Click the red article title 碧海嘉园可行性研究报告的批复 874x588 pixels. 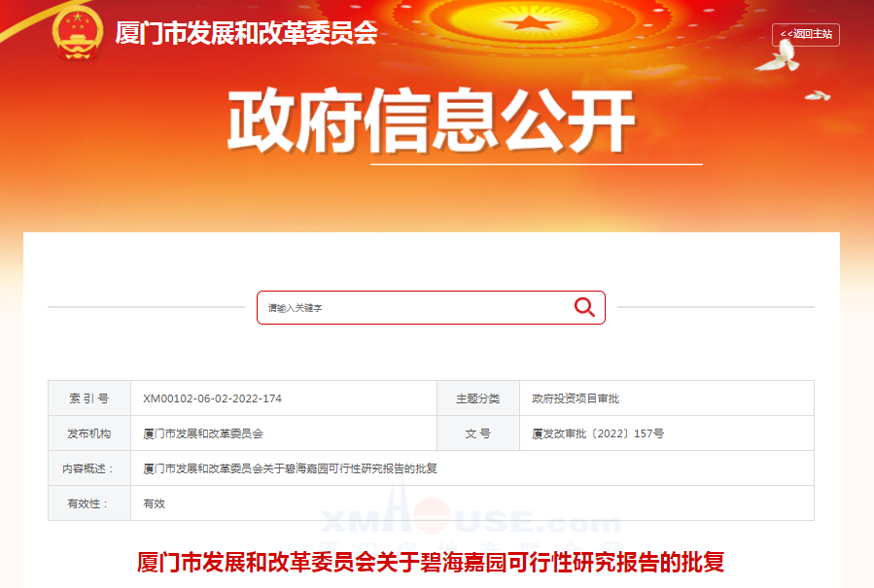tap(431, 562)
